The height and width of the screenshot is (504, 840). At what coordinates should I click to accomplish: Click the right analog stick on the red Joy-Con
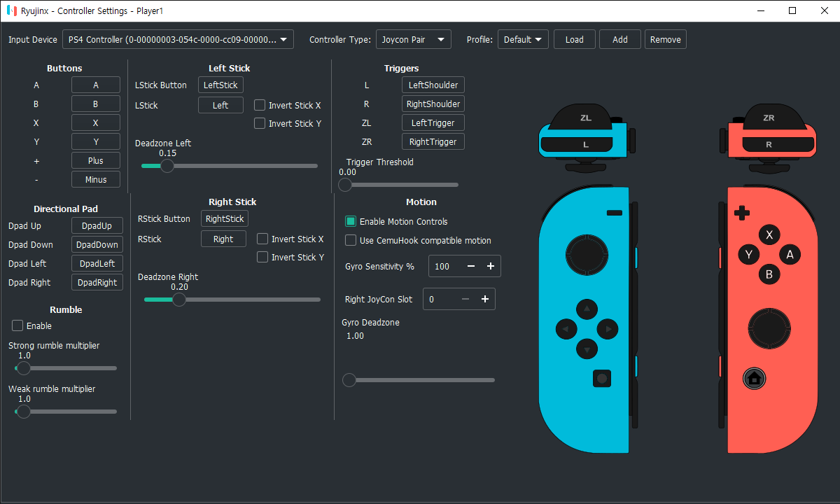pos(769,328)
